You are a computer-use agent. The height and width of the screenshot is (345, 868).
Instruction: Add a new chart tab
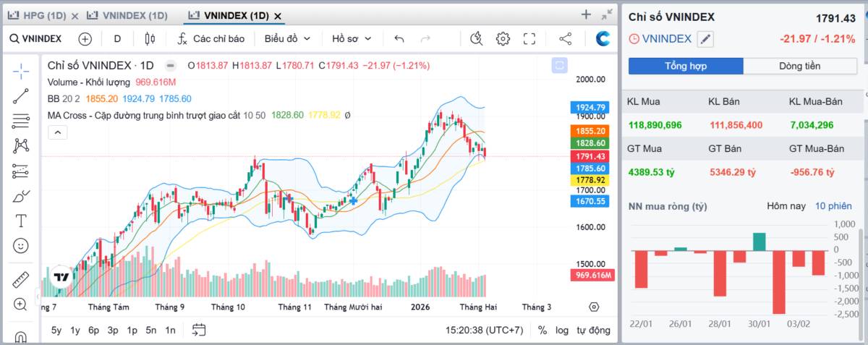(x=586, y=14)
